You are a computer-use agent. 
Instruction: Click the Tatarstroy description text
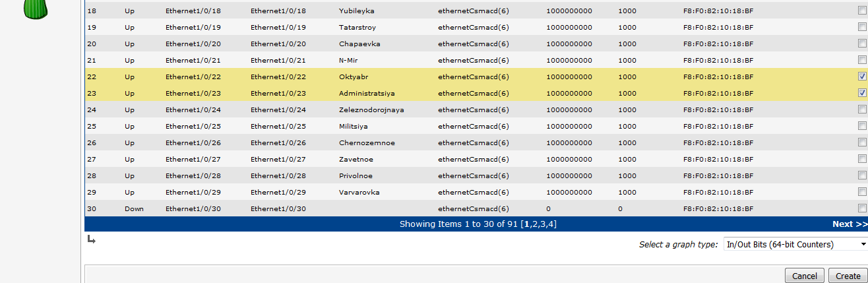click(358, 27)
